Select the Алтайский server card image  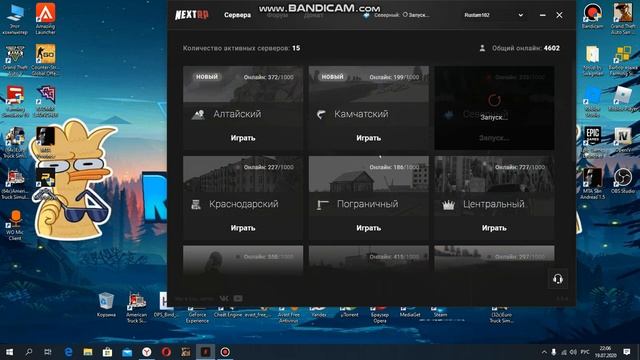click(x=243, y=84)
